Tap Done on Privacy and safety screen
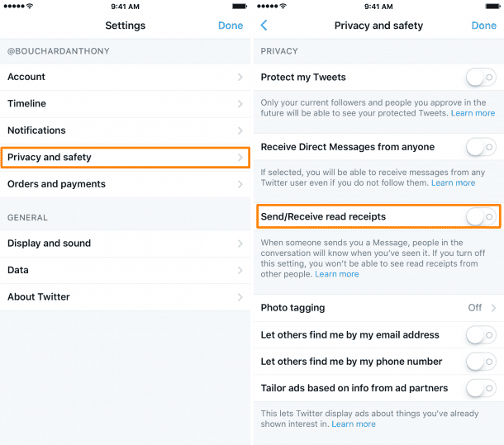This screenshot has height=445, width=504. pos(483,26)
